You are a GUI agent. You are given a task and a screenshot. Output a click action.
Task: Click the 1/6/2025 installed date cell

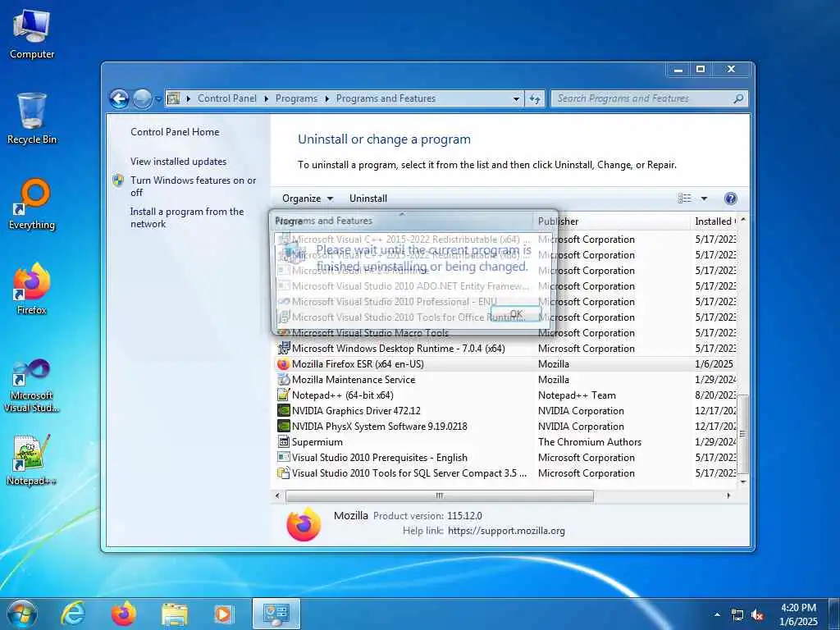[714, 364]
